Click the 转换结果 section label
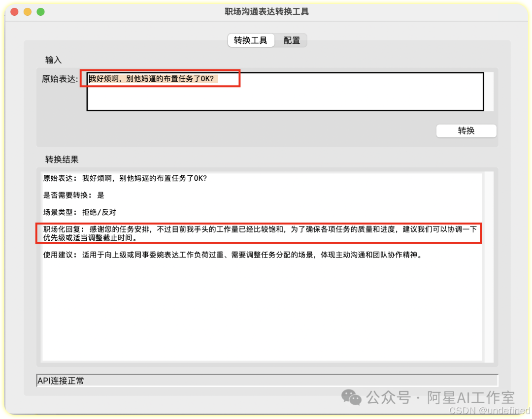Viewport: 532px width, 419px height. (x=62, y=160)
